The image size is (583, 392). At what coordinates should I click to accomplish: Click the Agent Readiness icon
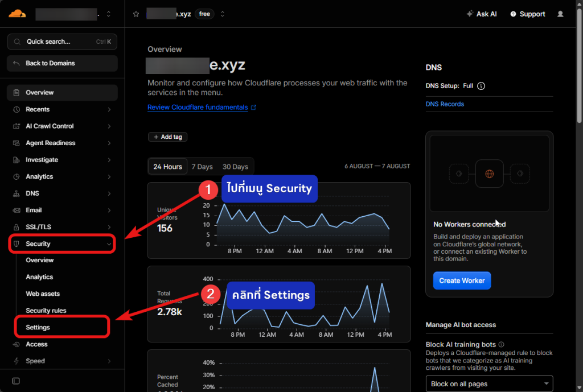(17, 143)
